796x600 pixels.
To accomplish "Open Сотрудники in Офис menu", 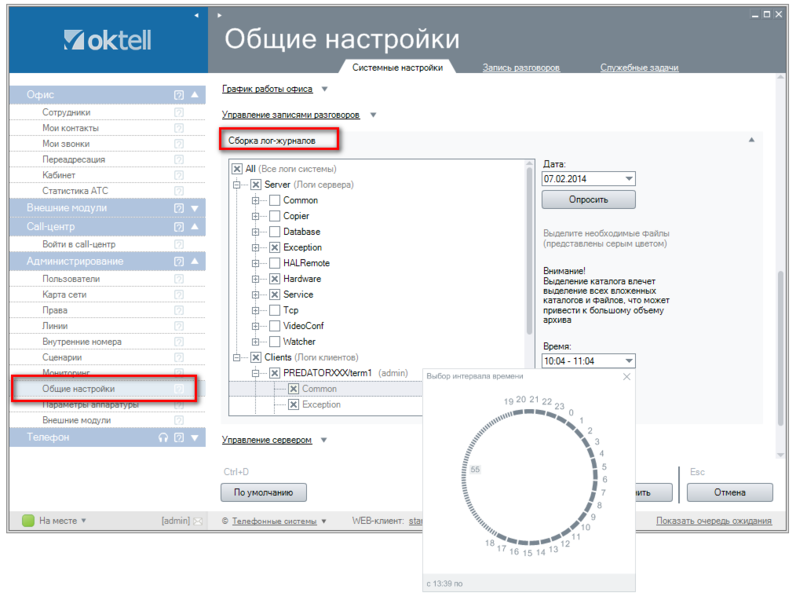I will tap(67, 112).
